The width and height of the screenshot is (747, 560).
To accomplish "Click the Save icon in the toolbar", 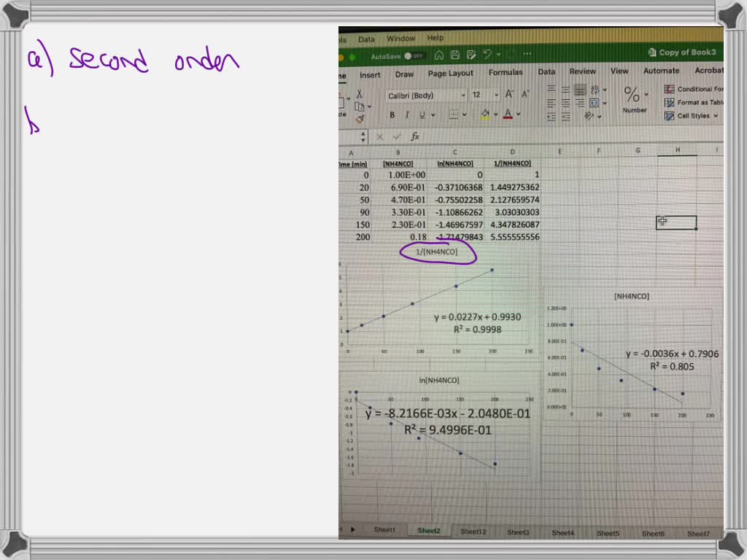I will tap(454, 53).
